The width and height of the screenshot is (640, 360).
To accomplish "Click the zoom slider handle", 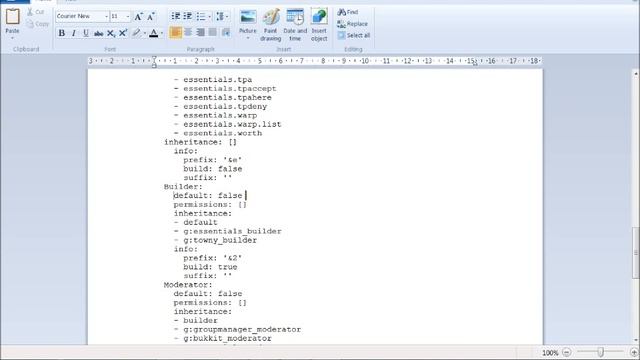I will point(600,352).
